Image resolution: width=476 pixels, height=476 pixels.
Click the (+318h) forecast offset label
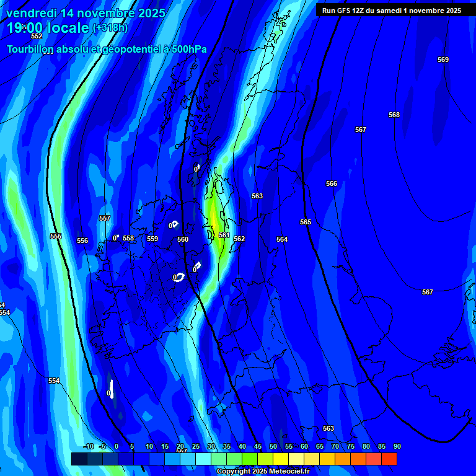(x=110, y=29)
